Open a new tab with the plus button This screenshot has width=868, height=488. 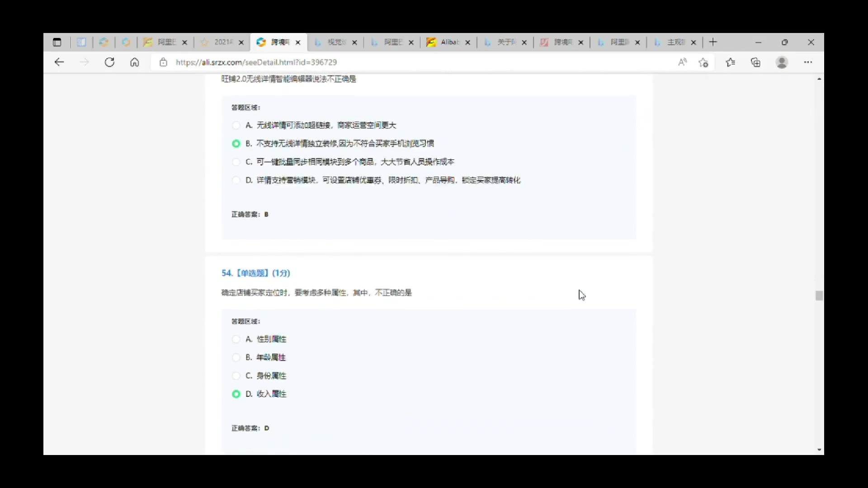coord(713,42)
